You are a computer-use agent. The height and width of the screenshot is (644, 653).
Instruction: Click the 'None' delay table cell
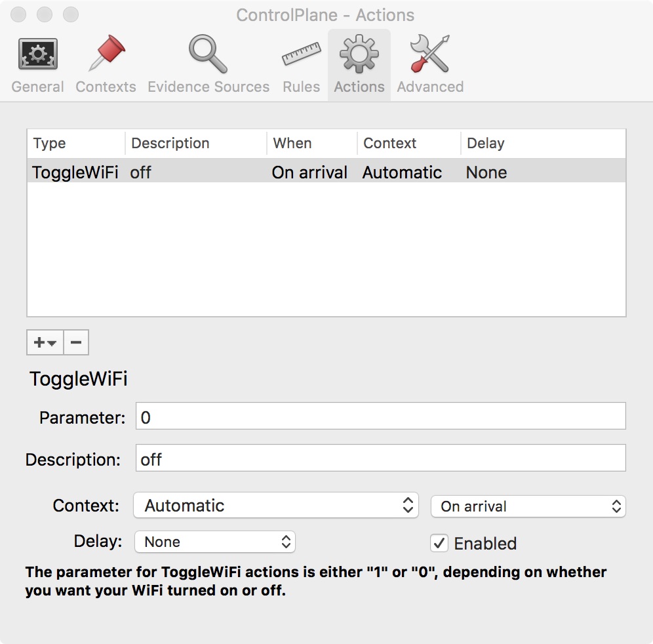(x=486, y=172)
